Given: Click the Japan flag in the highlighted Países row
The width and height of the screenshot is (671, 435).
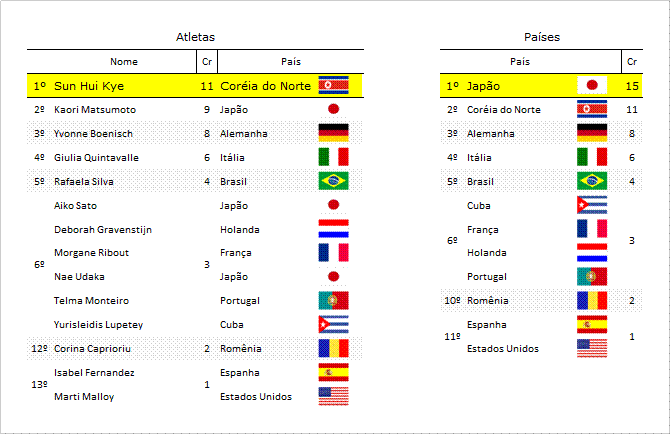Looking at the screenshot, I should (592, 85).
